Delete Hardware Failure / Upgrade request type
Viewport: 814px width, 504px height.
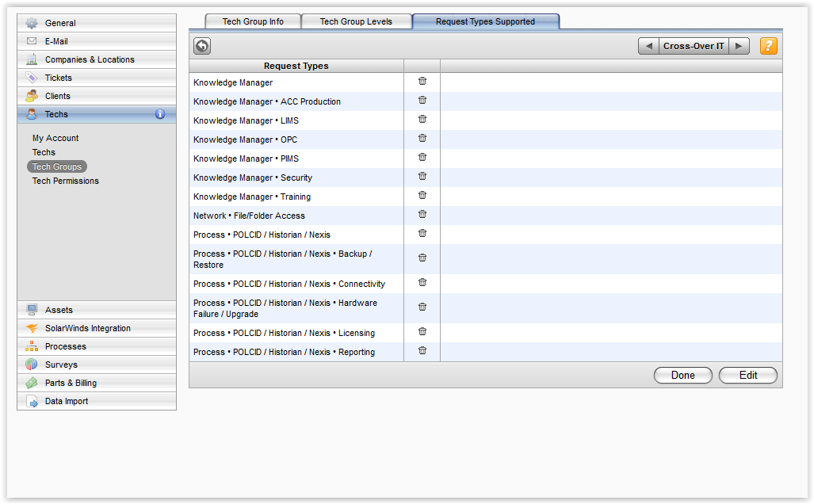[422, 307]
